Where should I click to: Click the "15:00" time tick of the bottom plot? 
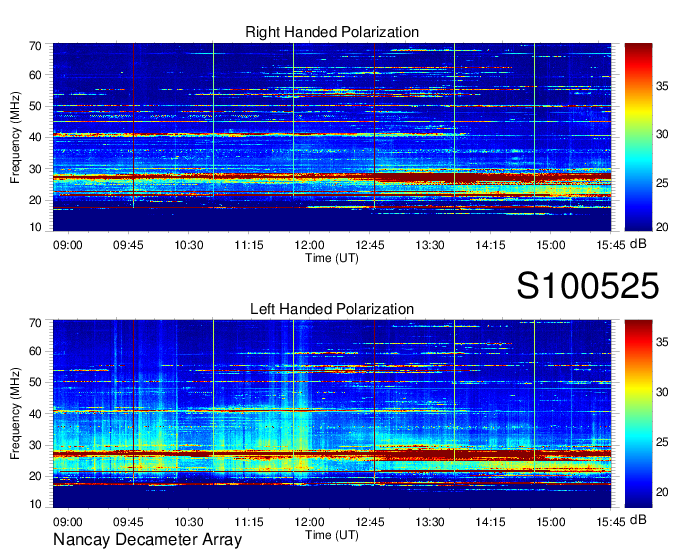550,522
